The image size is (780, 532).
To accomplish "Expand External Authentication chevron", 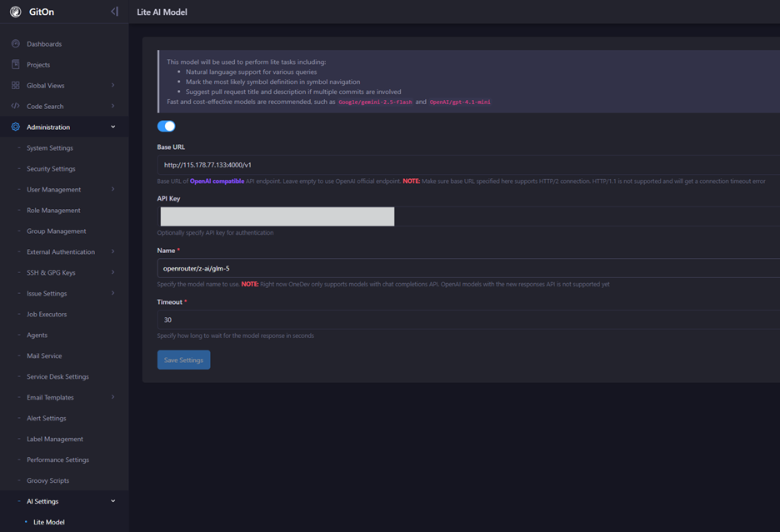I will (112, 251).
